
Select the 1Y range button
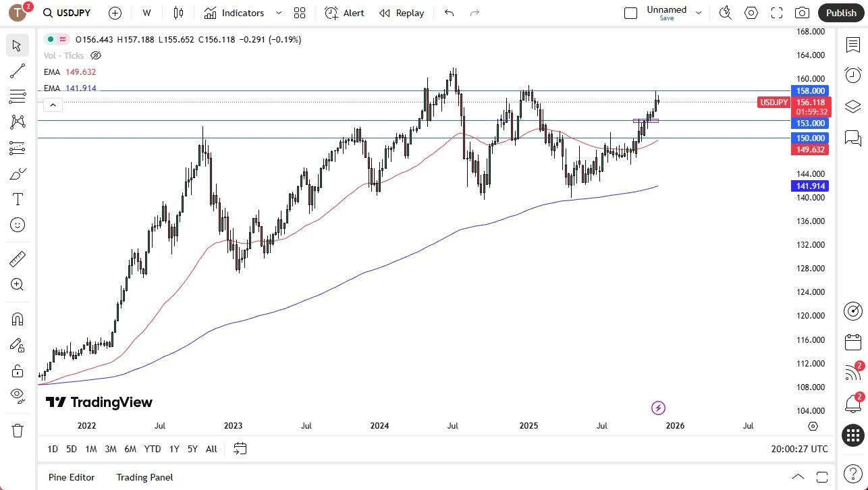[x=173, y=449]
